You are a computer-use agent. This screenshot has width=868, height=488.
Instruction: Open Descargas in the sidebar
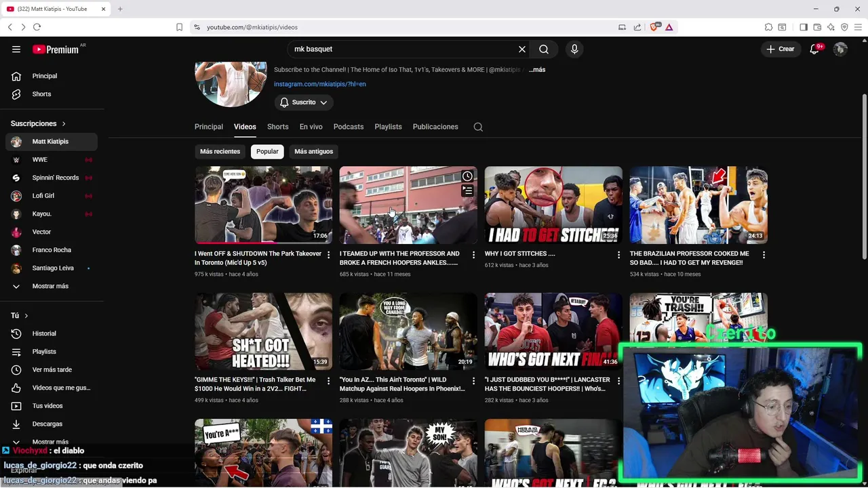click(x=52, y=424)
